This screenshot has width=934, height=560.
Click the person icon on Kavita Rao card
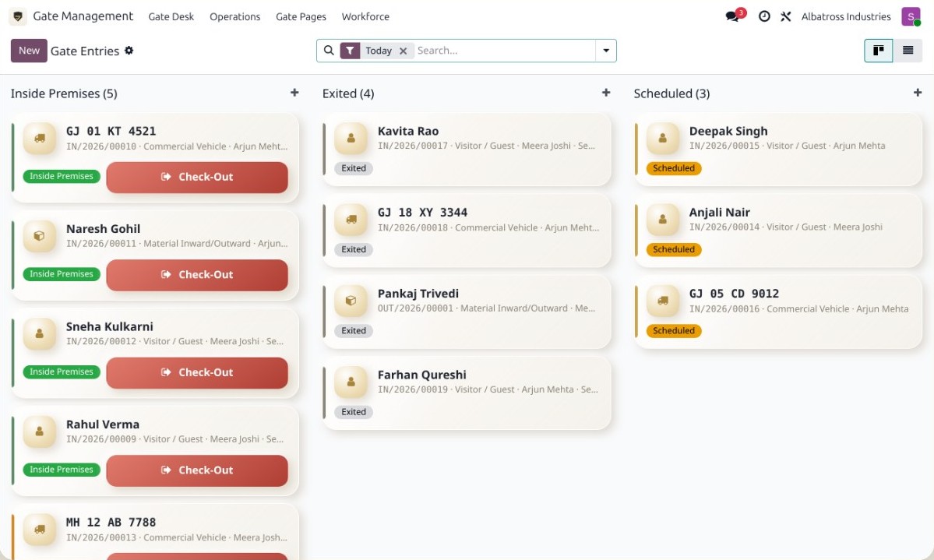coord(351,138)
